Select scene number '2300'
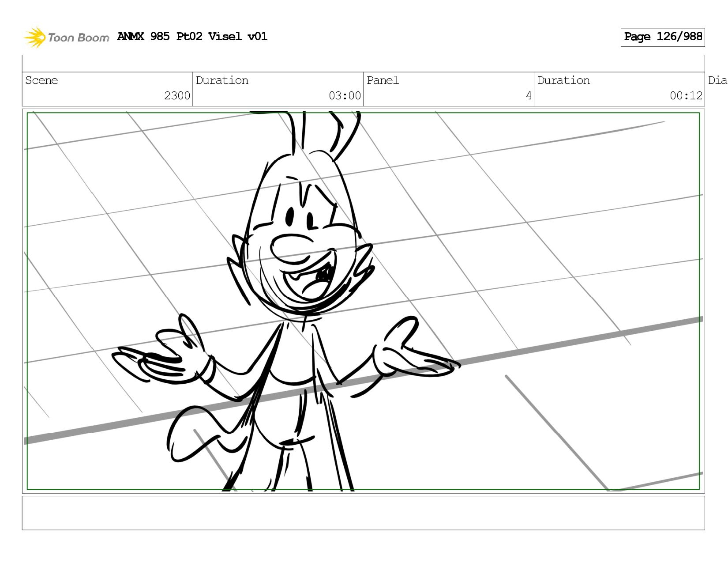 pyautogui.click(x=177, y=96)
